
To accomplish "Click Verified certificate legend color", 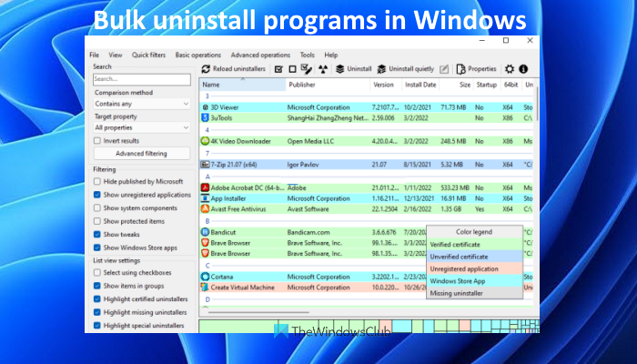I will coord(474,245).
